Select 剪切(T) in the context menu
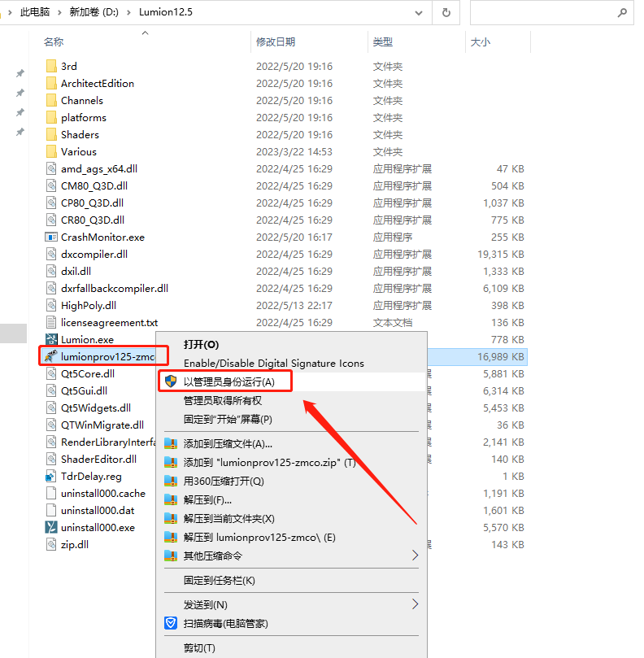Viewport: 644px width, 658px height. [x=292, y=647]
